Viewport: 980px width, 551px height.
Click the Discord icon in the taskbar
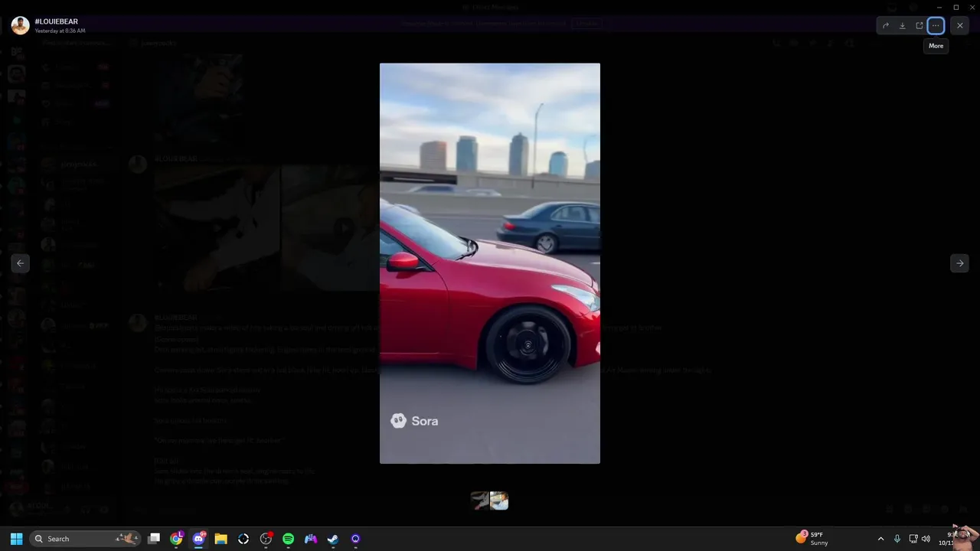pyautogui.click(x=199, y=539)
